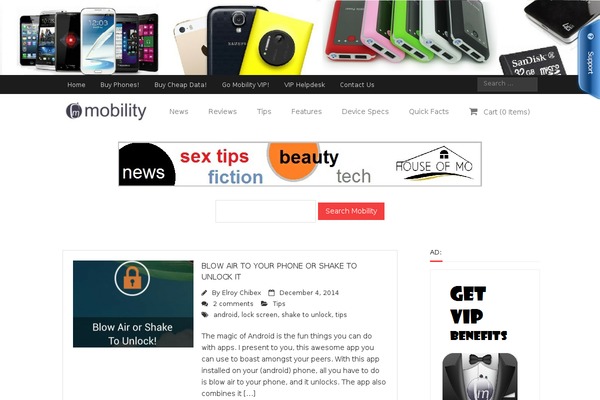Click the folder category icon

tap(264, 304)
